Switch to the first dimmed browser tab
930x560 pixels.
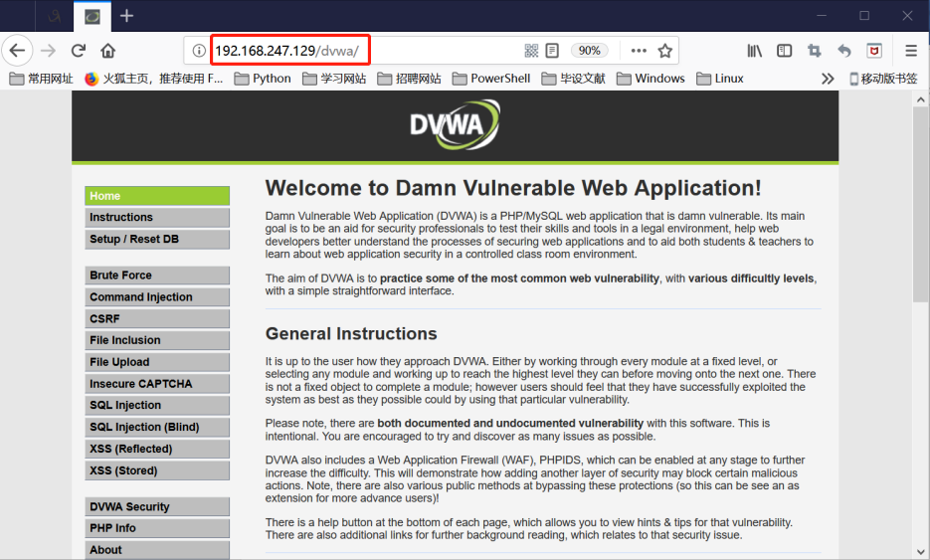click(x=54, y=17)
